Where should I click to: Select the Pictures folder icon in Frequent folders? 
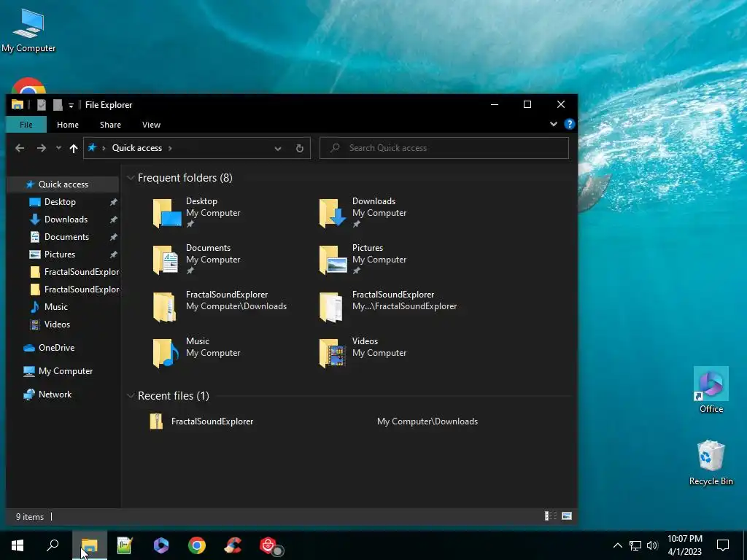(x=333, y=260)
